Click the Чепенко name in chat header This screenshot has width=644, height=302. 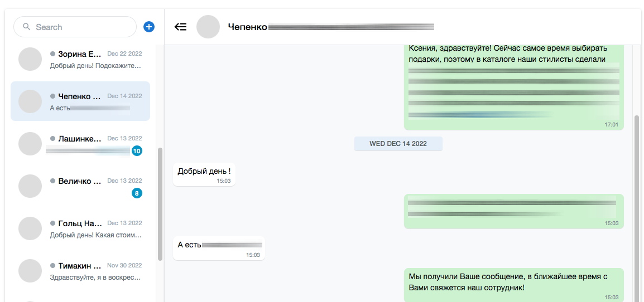pos(247,27)
